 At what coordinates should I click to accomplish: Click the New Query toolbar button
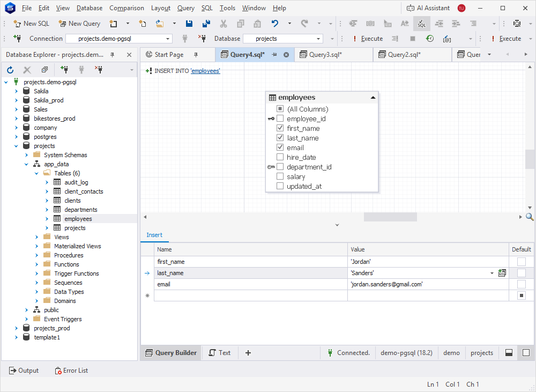pyautogui.click(x=79, y=24)
